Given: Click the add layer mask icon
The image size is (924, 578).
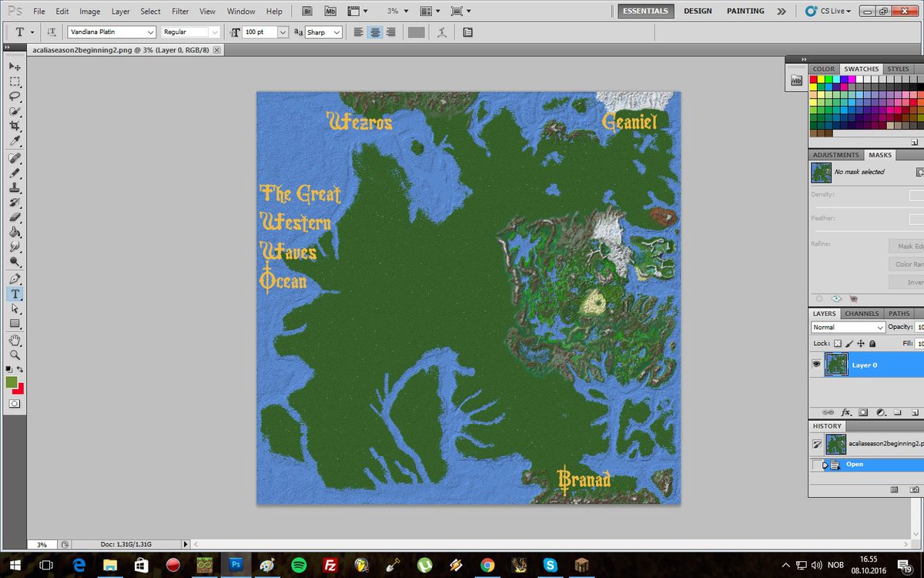Looking at the screenshot, I should click(x=863, y=412).
